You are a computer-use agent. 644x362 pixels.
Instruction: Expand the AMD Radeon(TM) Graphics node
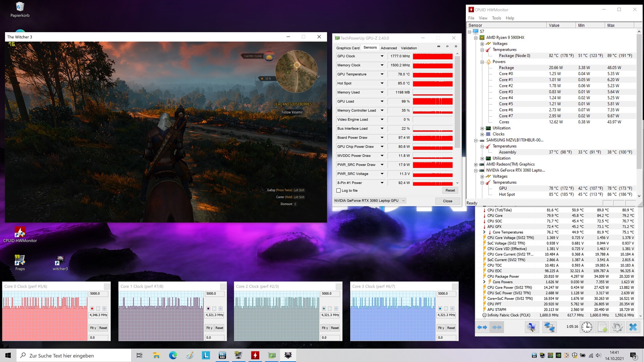tap(476, 164)
